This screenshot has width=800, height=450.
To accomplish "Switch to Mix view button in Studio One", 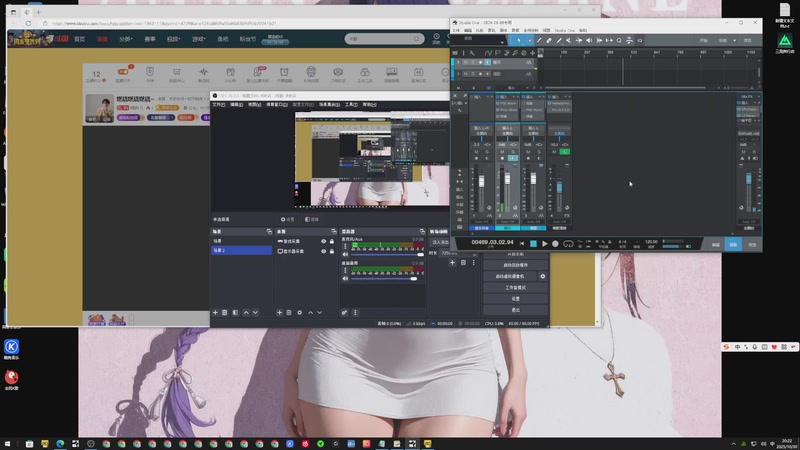I will click(733, 245).
